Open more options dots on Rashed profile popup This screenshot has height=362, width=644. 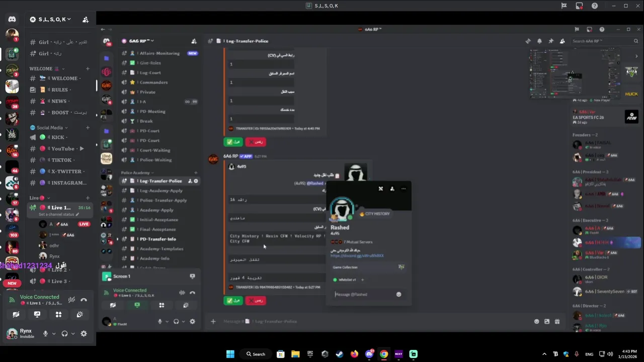(x=404, y=189)
